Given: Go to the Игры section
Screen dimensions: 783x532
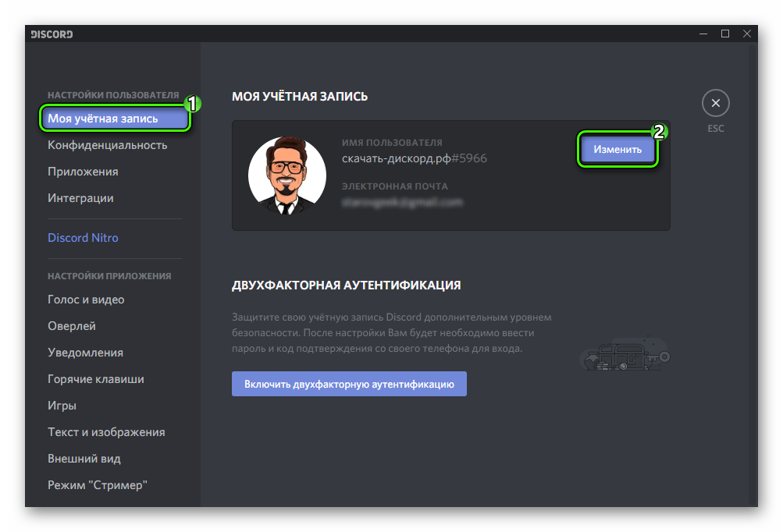Looking at the screenshot, I should click(62, 406).
